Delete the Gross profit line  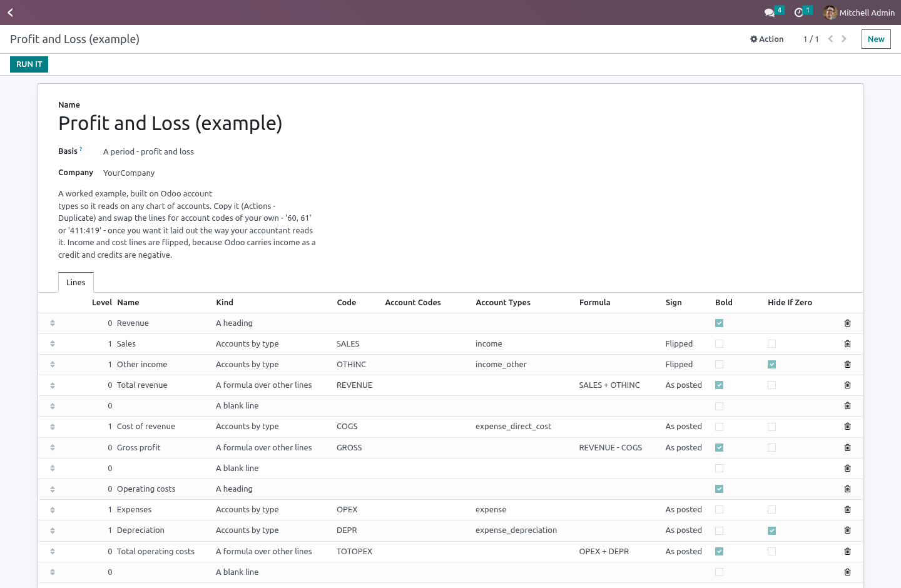(x=847, y=448)
